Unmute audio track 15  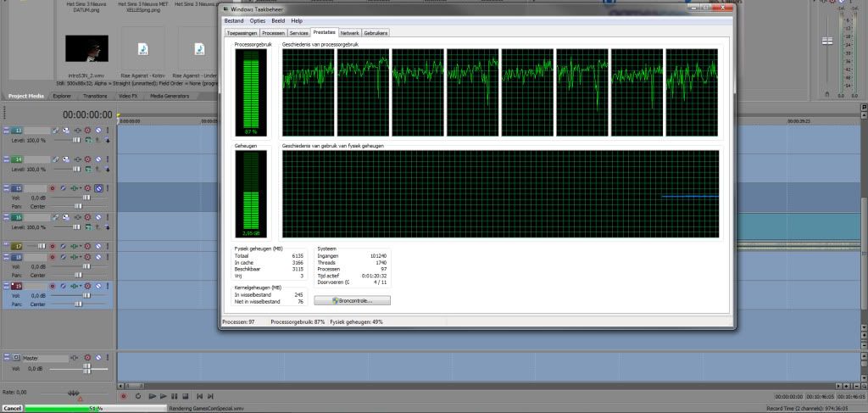98,188
